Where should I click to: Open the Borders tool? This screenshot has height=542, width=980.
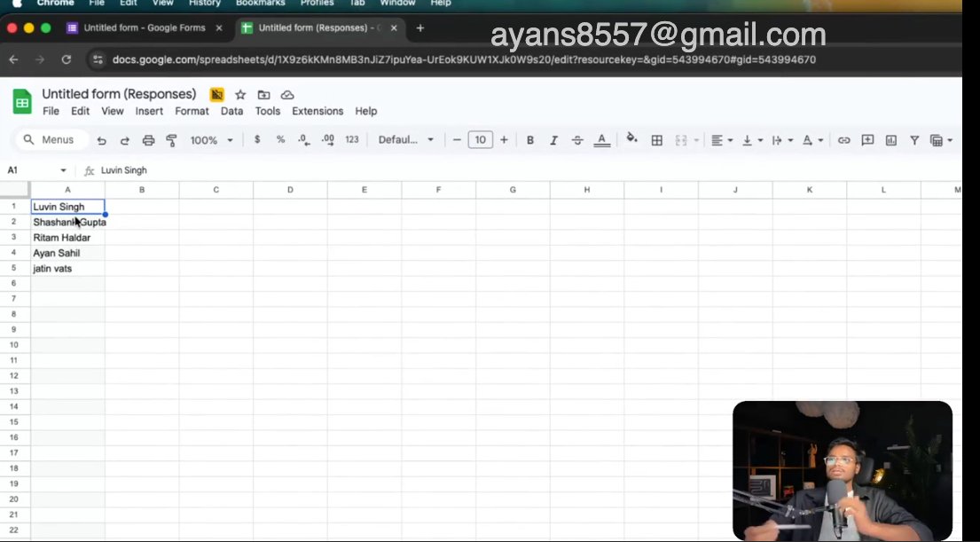click(x=657, y=141)
